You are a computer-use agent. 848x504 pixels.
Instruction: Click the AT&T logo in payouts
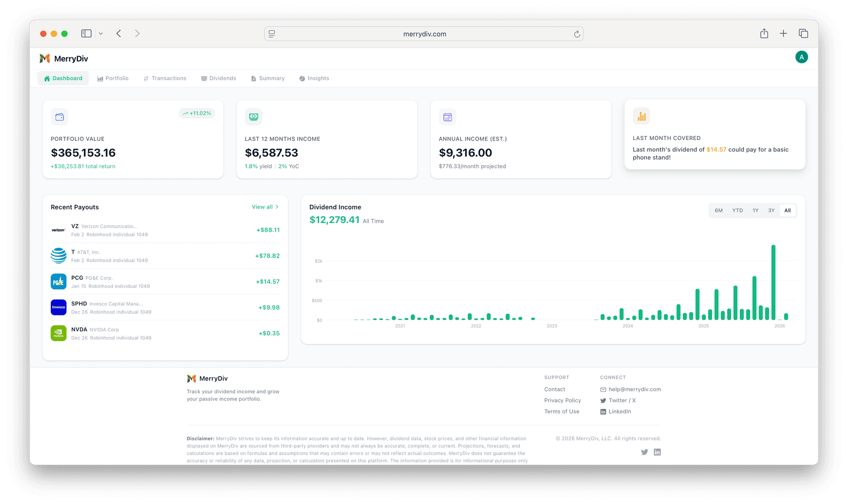point(58,256)
